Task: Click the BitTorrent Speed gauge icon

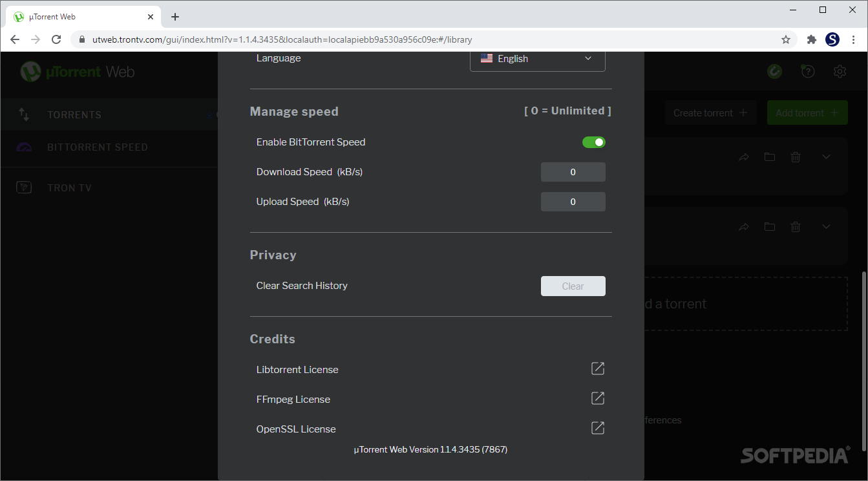Action: 24,147
